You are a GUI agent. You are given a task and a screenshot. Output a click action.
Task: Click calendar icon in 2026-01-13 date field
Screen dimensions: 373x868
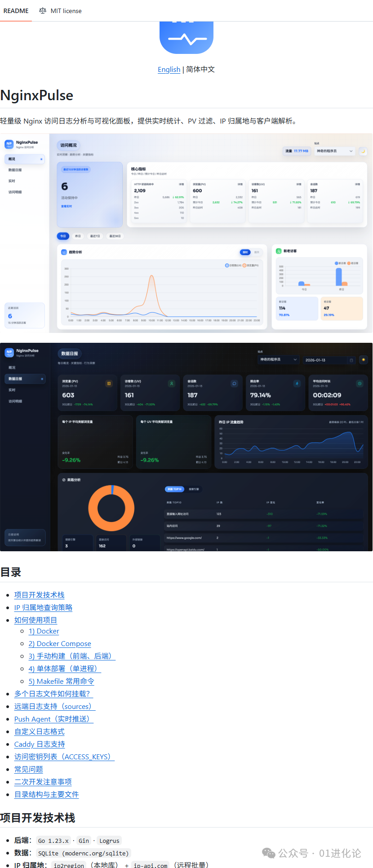point(351,360)
